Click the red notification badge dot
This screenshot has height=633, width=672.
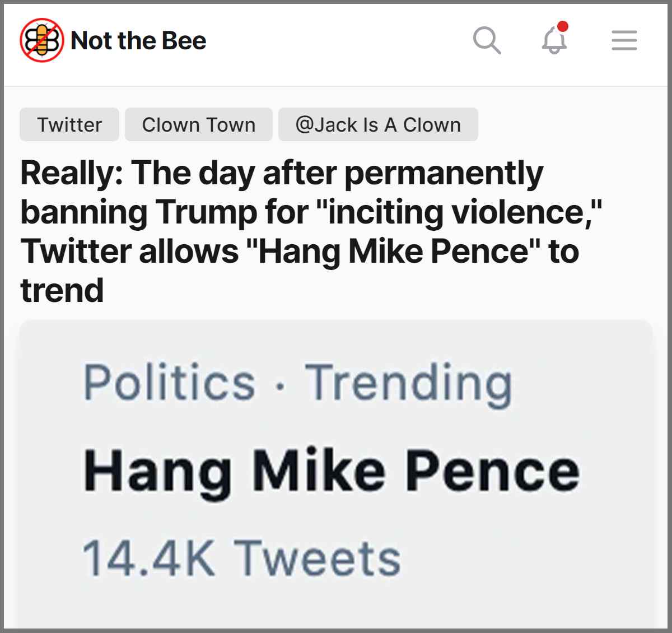pyautogui.click(x=563, y=26)
